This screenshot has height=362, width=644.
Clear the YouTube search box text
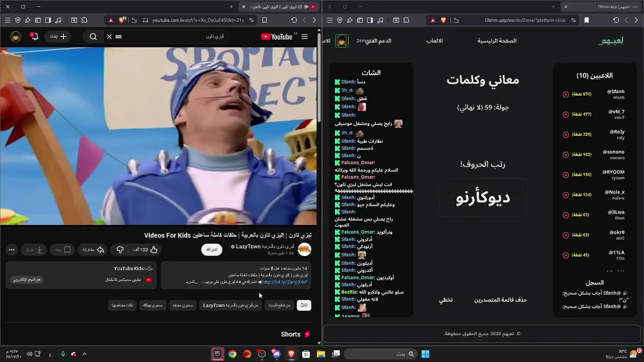(x=109, y=37)
